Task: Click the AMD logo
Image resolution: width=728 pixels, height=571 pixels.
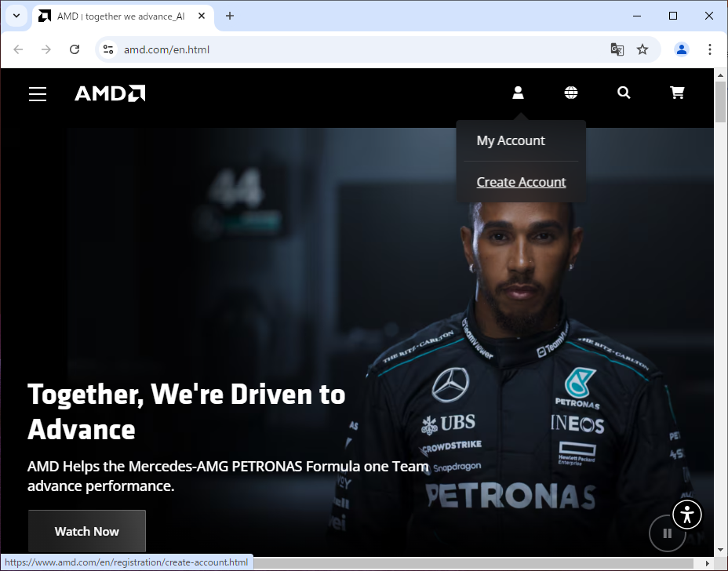Action: point(110,93)
